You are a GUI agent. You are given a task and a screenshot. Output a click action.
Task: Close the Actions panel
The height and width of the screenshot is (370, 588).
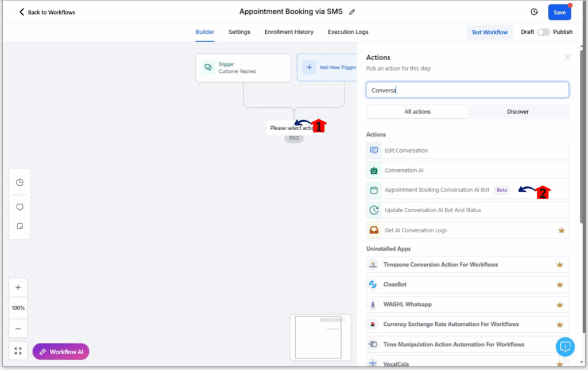pos(567,57)
